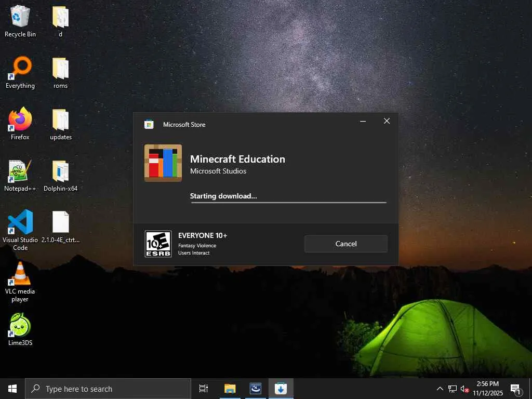The height and width of the screenshot is (399, 532).
Task: Open the taskbar app next to File Explorer
Action: point(256,389)
